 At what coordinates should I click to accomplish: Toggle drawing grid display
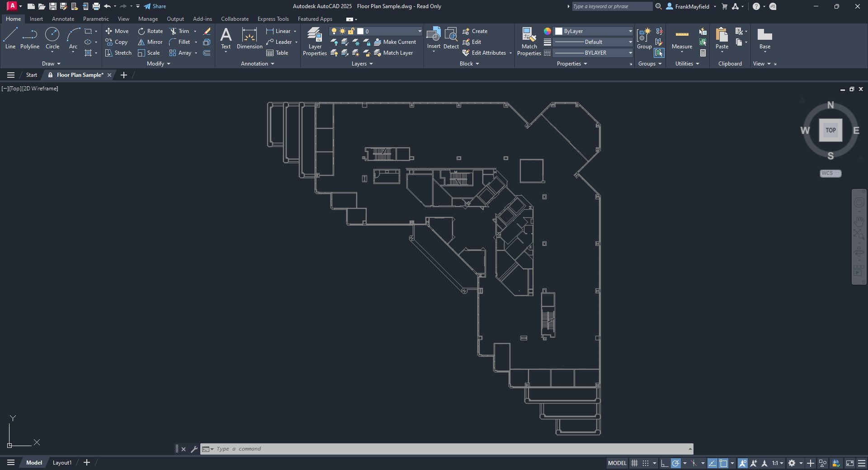(634, 463)
